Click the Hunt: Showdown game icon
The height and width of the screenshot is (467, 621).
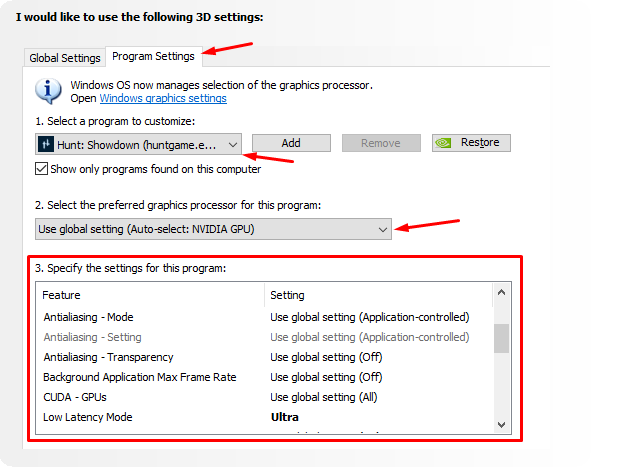[x=46, y=144]
